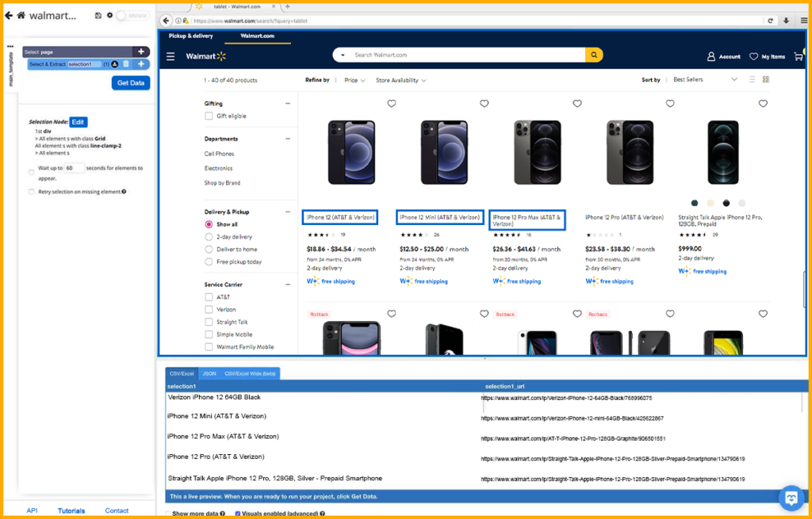
Task: Collapse the Departments filter section
Action: click(288, 139)
